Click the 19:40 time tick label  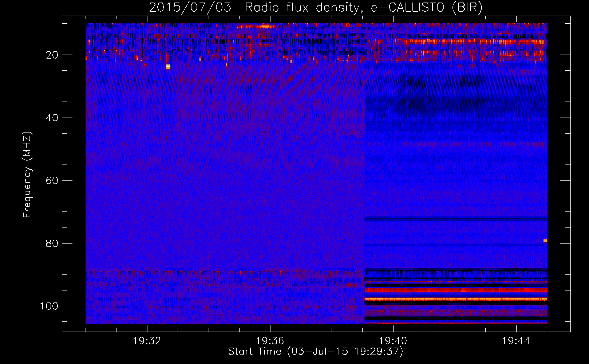pos(393,341)
